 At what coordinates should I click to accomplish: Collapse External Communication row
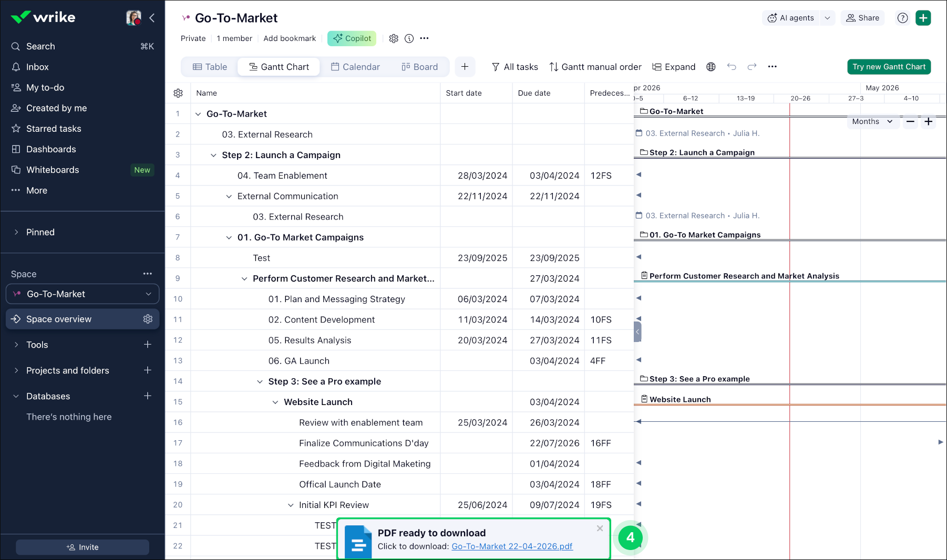point(229,196)
